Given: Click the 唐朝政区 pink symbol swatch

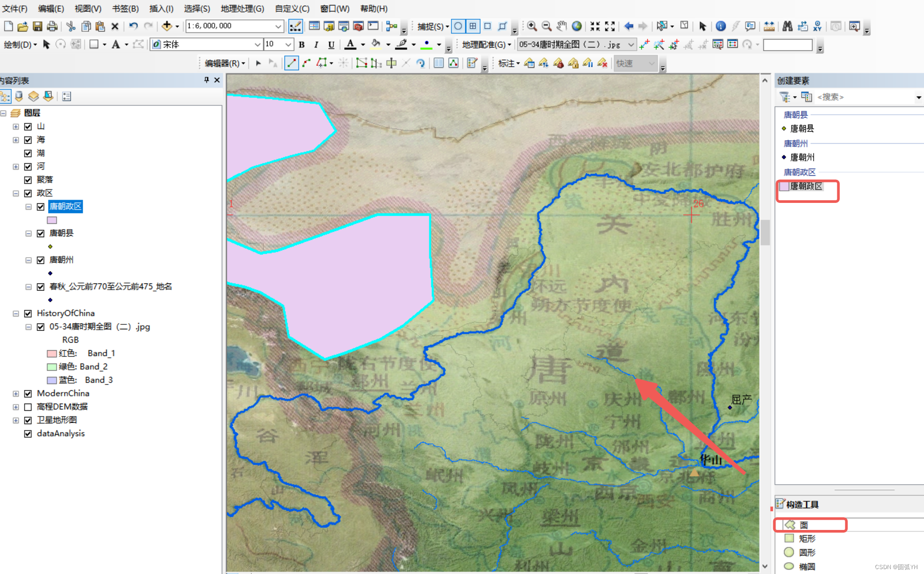Looking at the screenshot, I should point(52,220).
